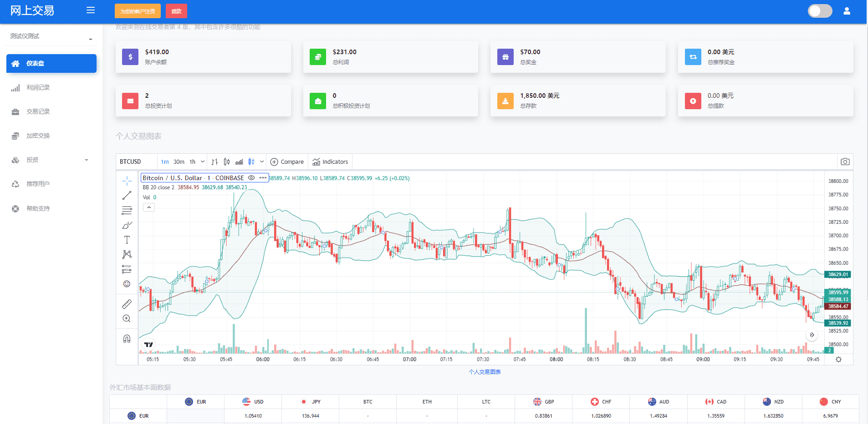
Task: Collapse the chart indicator legend
Action: point(149,207)
